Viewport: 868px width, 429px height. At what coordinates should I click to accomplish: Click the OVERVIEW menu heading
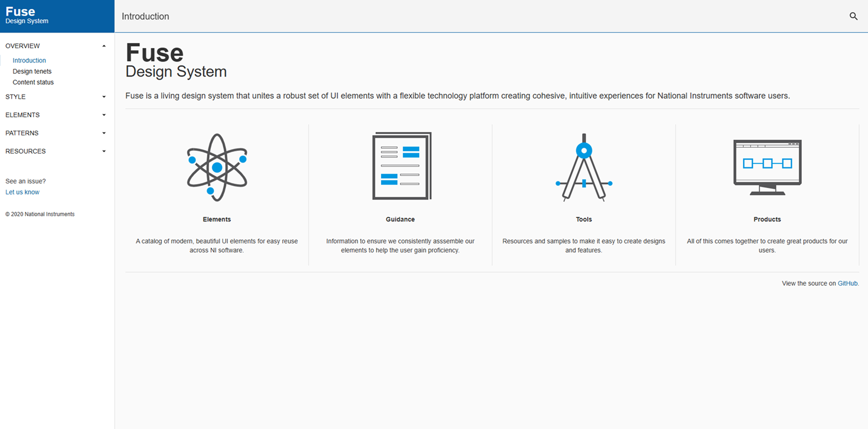[22, 46]
